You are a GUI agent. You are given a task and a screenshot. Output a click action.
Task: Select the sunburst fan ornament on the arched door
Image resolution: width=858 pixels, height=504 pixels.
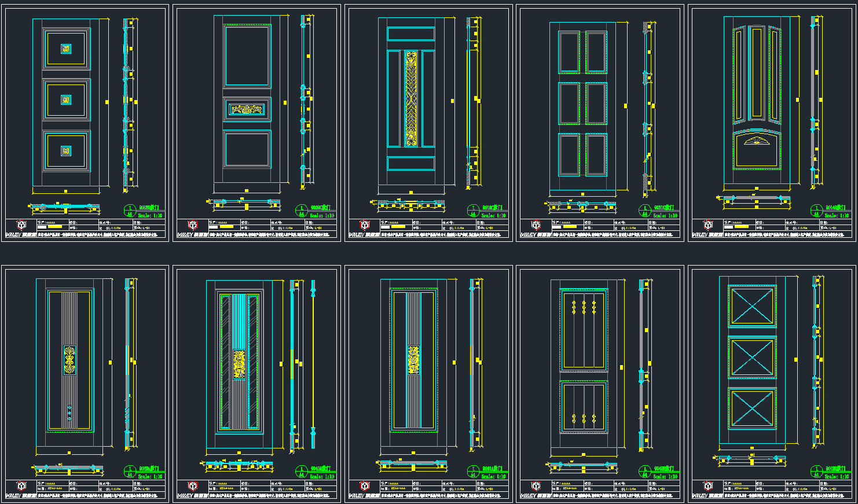click(x=757, y=141)
